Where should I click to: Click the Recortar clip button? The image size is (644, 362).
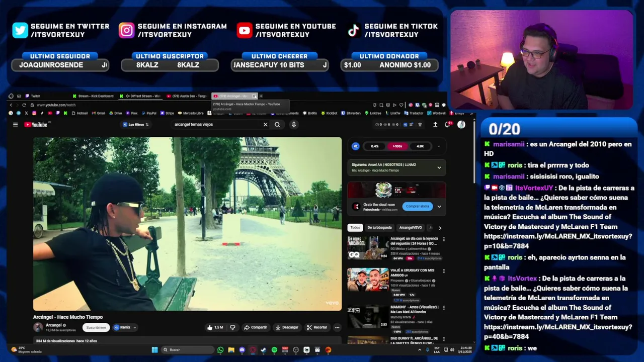coord(317,327)
